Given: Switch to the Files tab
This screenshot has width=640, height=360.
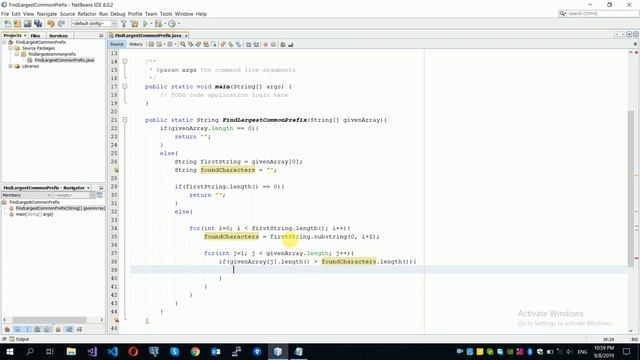Looking at the screenshot, I should (36, 36).
